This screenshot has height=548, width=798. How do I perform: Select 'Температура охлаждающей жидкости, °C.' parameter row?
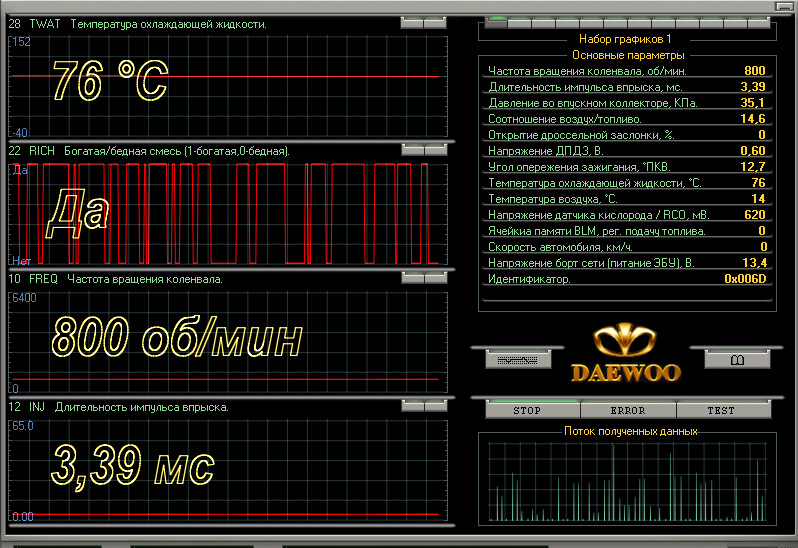(627, 183)
